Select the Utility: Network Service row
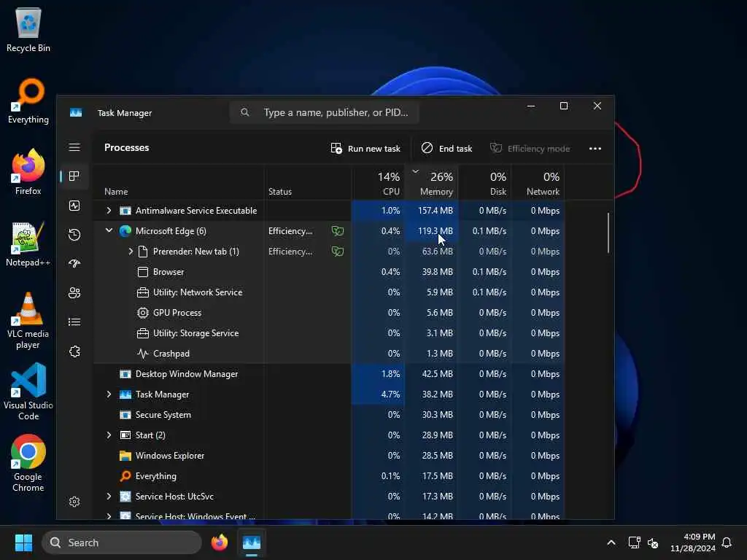This screenshot has width=747, height=560. pyautogui.click(x=329, y=292)
